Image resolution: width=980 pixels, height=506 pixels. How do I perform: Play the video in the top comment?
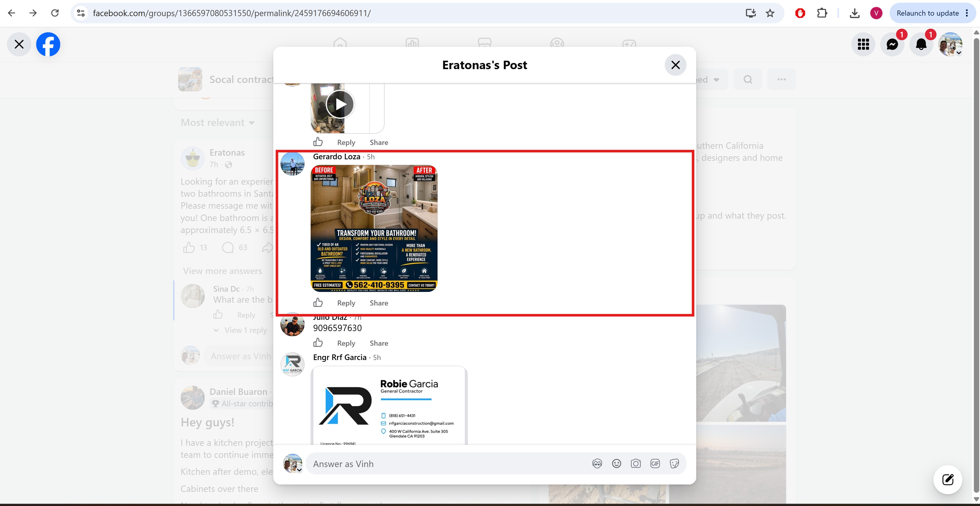[340, 104]
